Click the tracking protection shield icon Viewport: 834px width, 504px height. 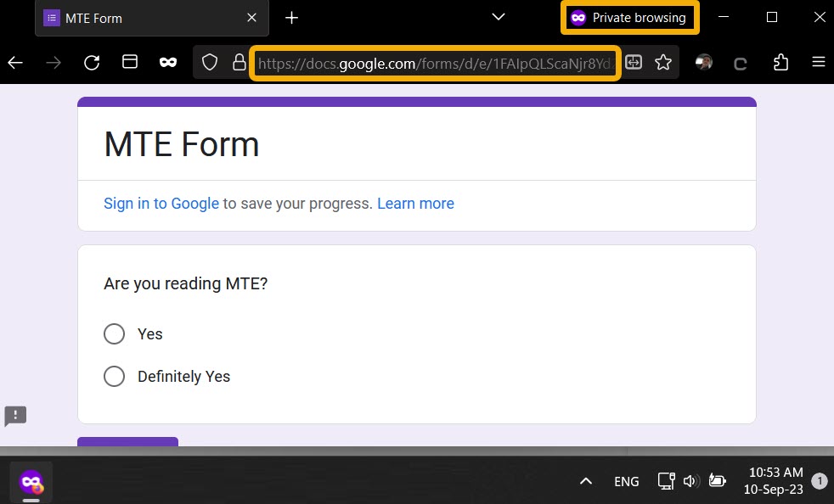pyautogui.click(x=209, y=62)
